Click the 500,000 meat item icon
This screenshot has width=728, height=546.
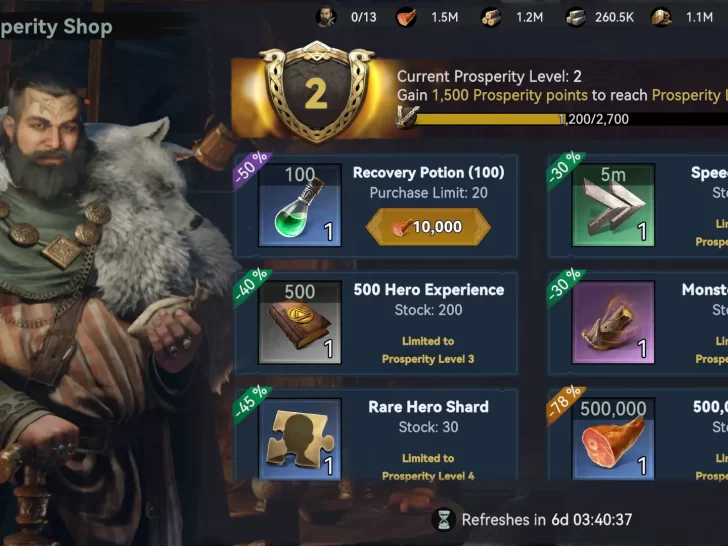click(613, 439)
